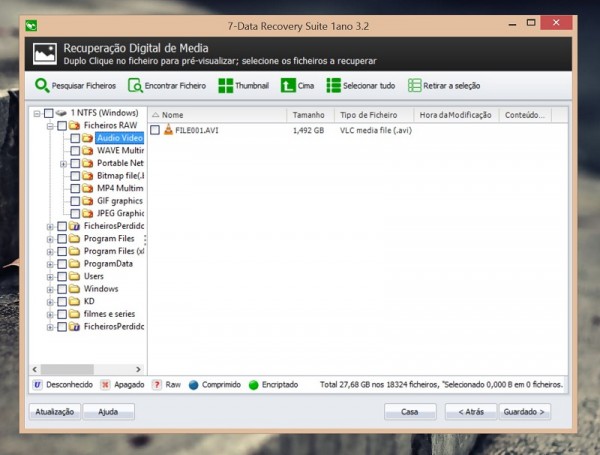Select the JPEG Graphic tree item
The image size is (600, 455).
coord(120,214)
